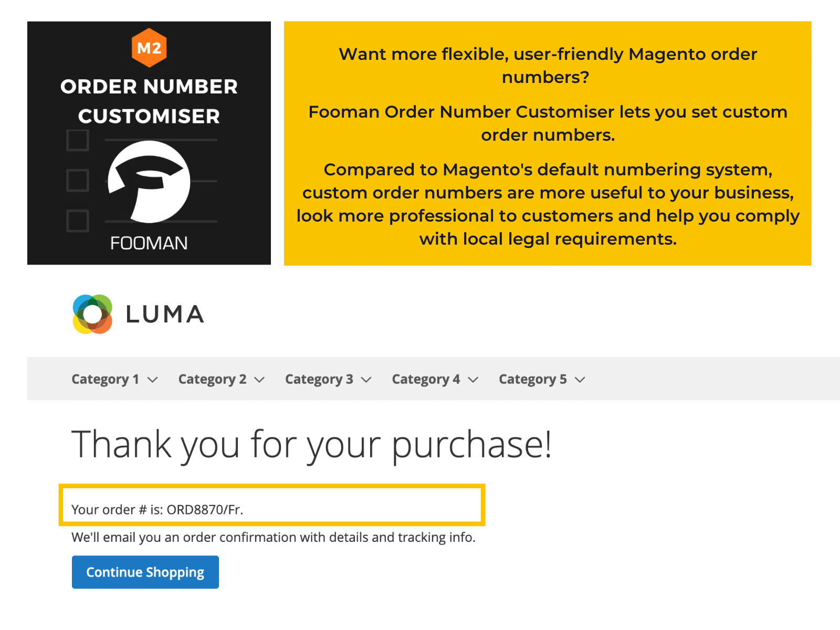Select the Category 4 dropdown chevron icon

click(473, 379)
